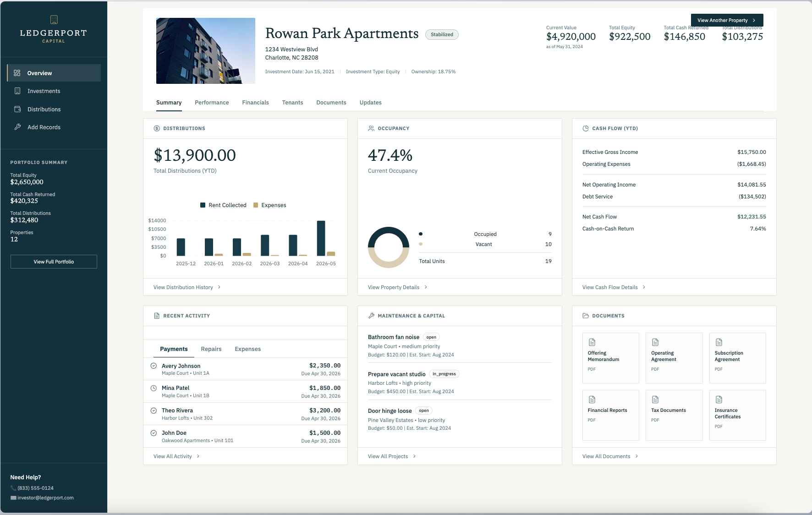
Task: Click the Offering Memorandum document icon
Action: 592,342
